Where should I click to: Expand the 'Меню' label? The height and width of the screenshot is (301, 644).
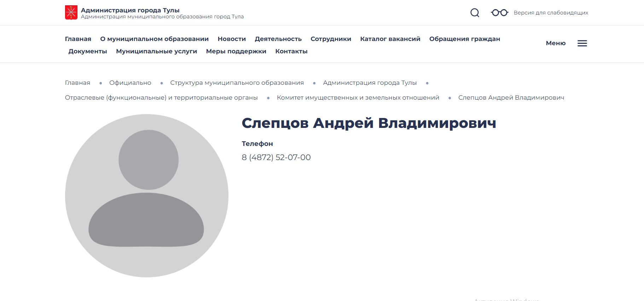point(556,43)
